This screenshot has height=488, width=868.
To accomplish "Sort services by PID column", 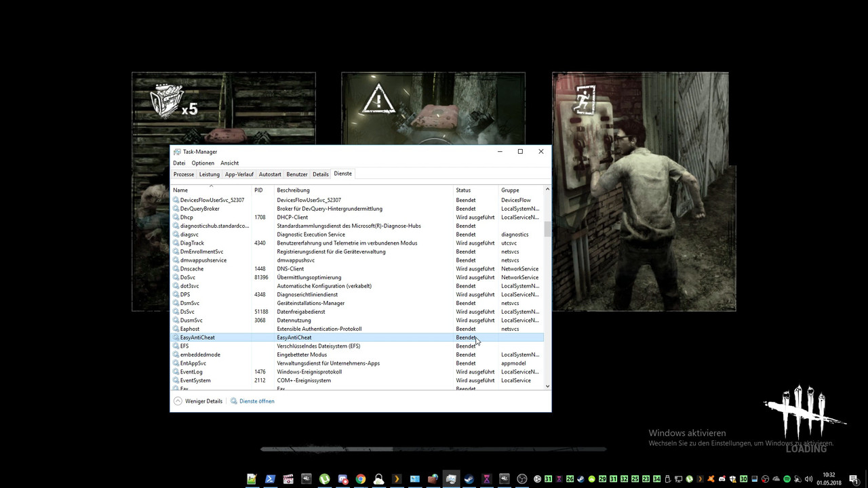I will point(263,190).
